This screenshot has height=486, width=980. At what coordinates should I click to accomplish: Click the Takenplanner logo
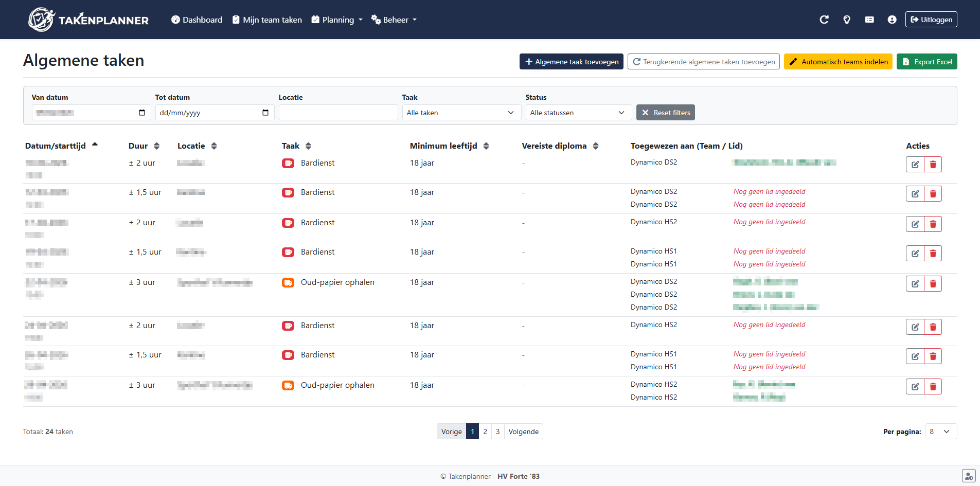[88, 20]
